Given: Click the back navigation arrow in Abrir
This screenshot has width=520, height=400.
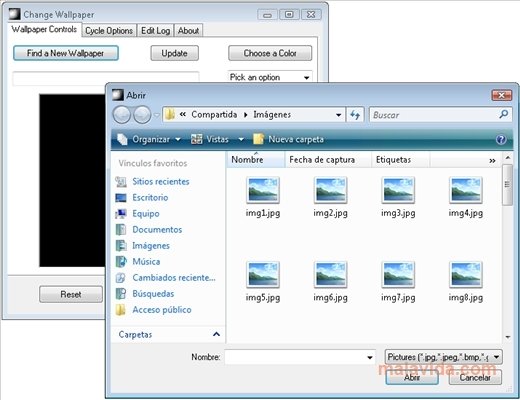Looking at the screenshot, I should (122, 115).
